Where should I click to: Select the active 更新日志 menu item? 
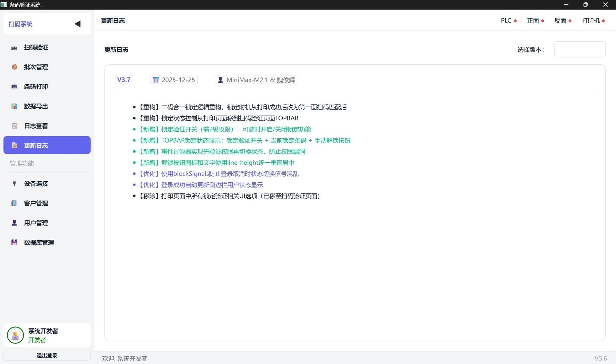[47, 145]
